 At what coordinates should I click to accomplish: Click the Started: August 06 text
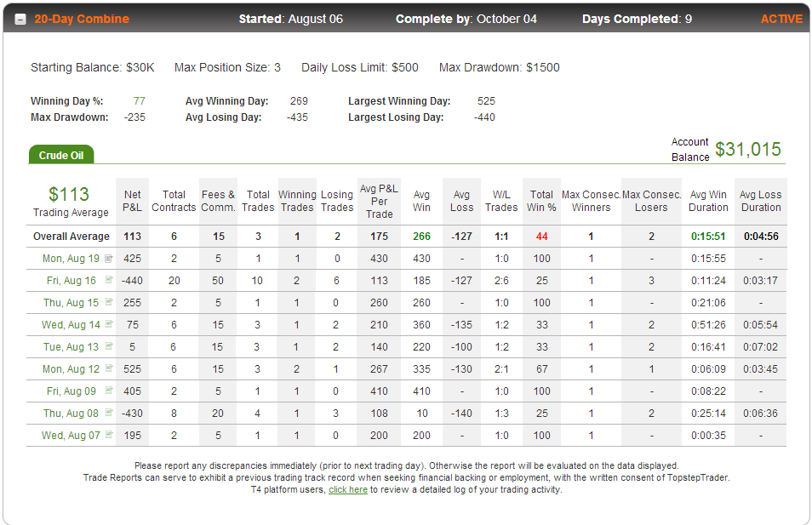291,20
